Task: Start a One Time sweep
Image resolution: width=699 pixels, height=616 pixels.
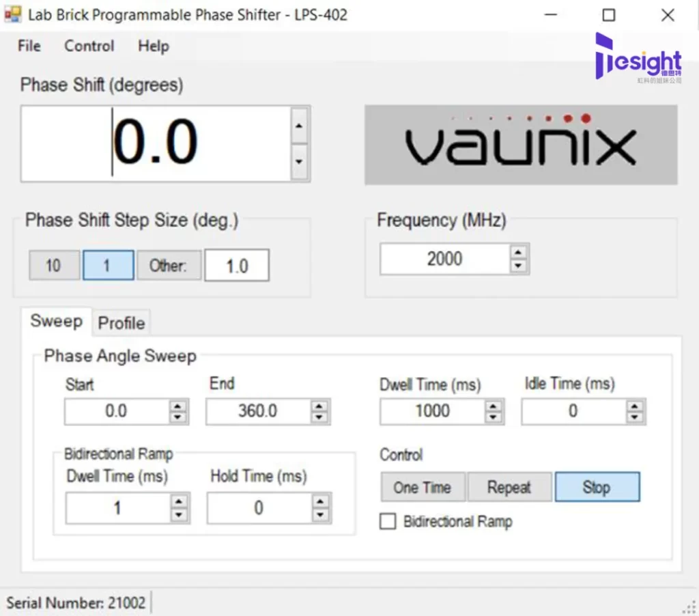Action: click(423, 487)
